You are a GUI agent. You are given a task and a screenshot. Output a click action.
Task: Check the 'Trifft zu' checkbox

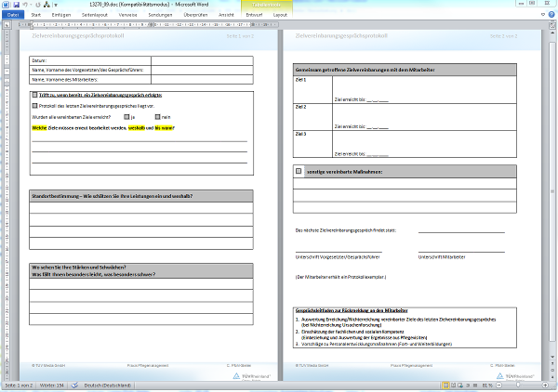pos(35,95)
